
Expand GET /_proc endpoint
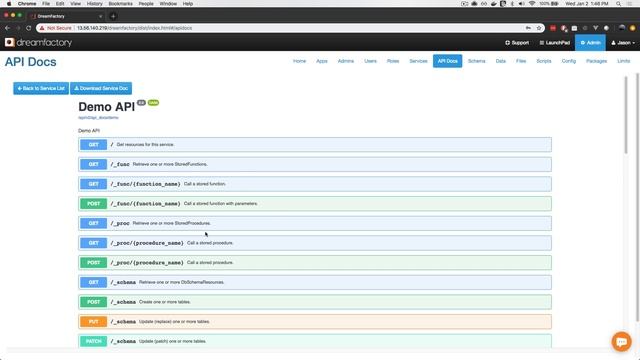pyautogui.click(x=315, y=223)
